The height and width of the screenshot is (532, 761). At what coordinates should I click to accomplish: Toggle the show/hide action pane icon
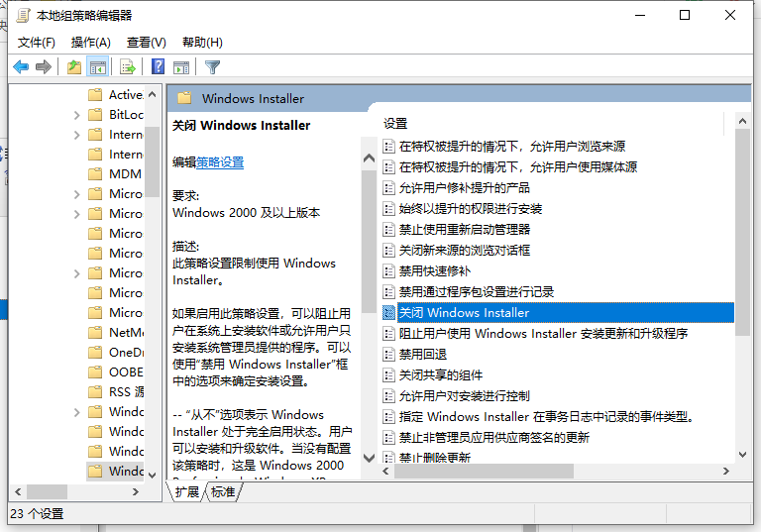click(x=181, y=67)
